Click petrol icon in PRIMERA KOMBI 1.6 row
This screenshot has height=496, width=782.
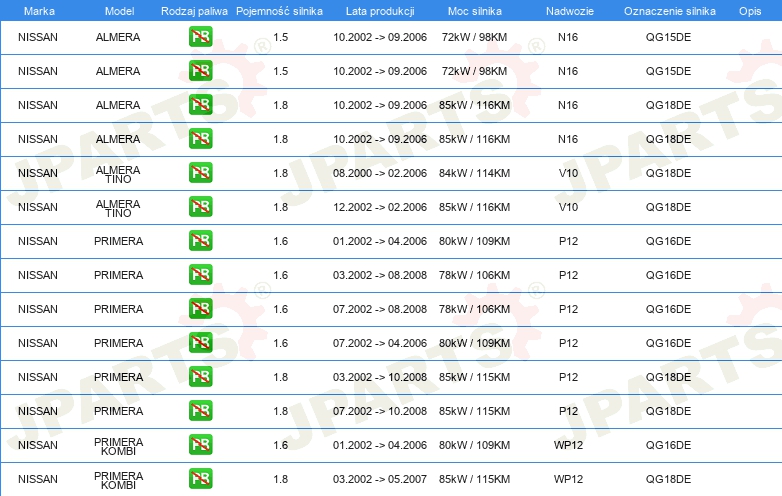click(200, 444)
